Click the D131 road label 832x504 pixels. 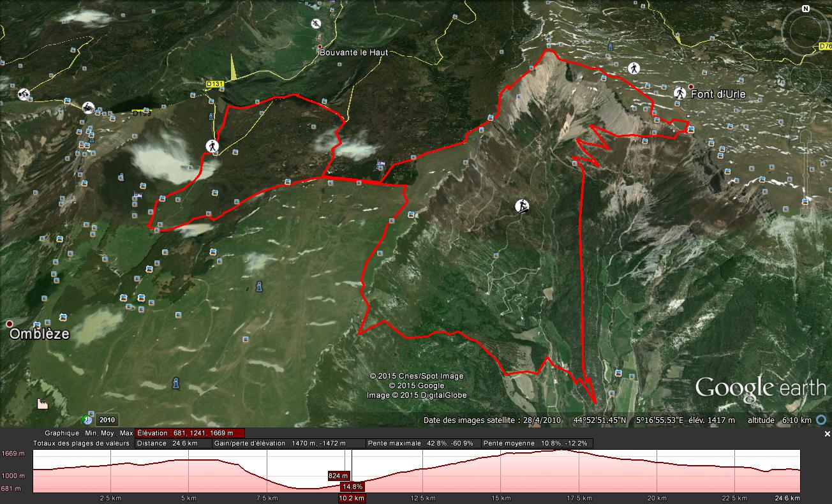click(214, 84)
